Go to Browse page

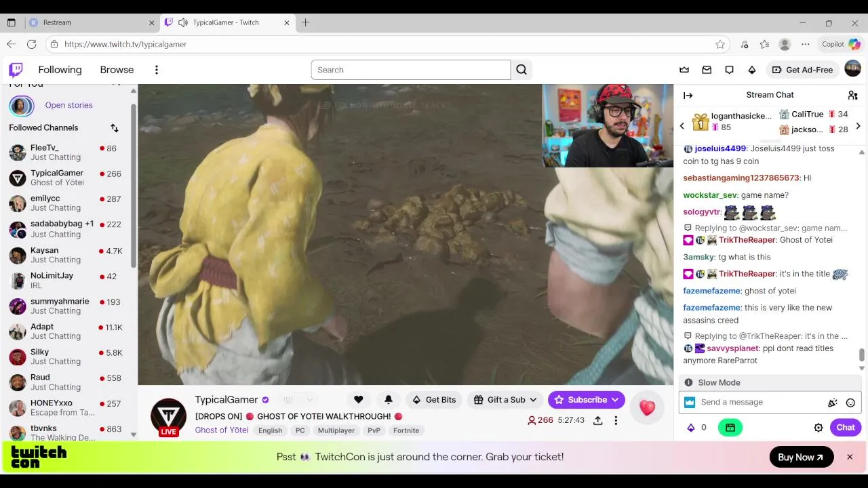(117, 70)
